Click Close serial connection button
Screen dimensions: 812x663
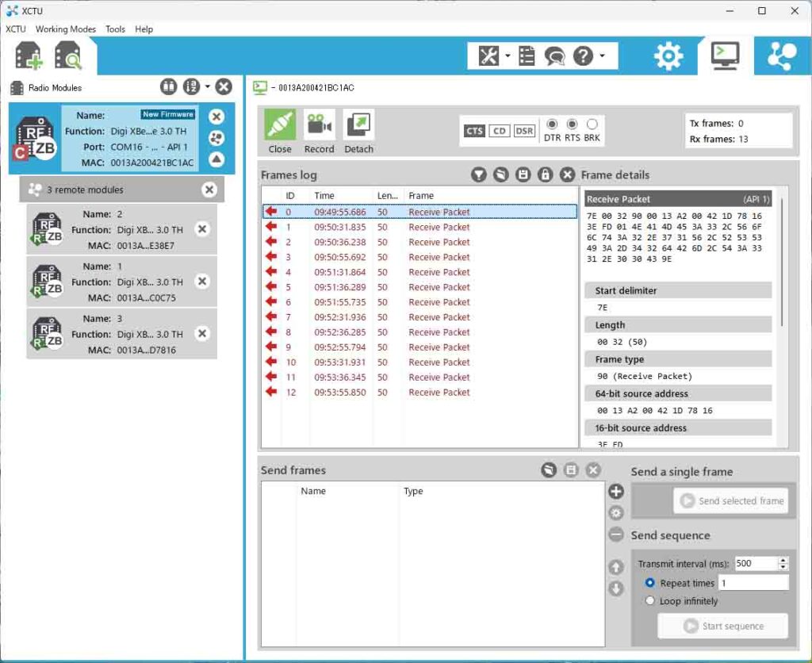[280, 132]
